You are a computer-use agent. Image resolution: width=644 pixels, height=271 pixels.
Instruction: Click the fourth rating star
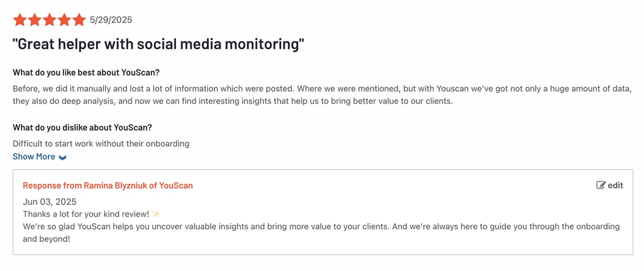tap(64, 20)
